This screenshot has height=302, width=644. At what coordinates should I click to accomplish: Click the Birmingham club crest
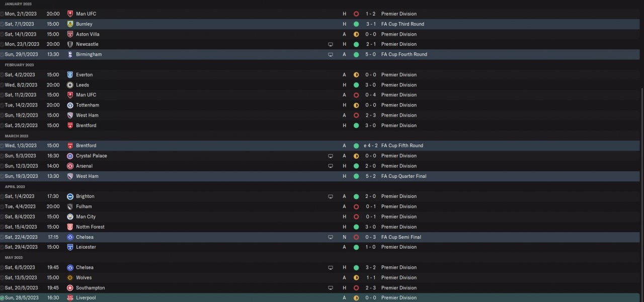tap(70, 54)
